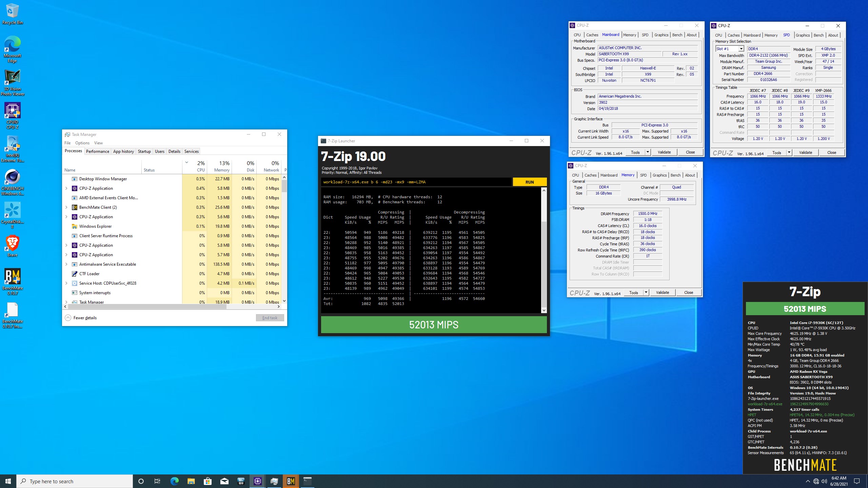
Task: Open Mail from the taskbar
Action: (224, 481)
